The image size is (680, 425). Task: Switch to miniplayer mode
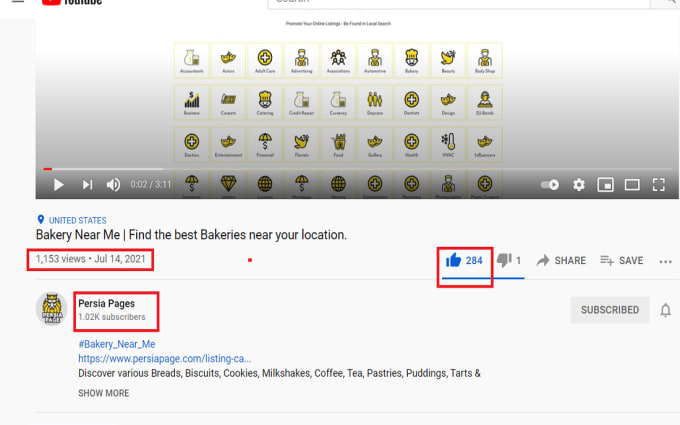pos(605,185)
